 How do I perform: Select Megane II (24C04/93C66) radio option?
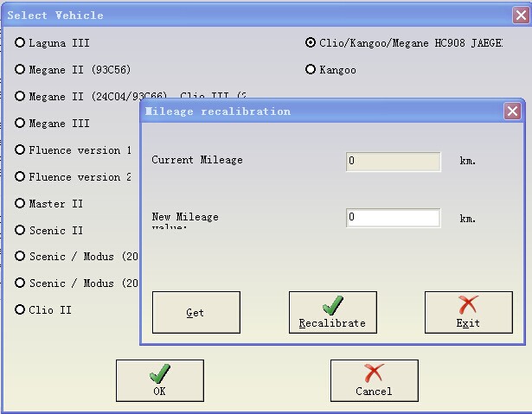point(21,96)
